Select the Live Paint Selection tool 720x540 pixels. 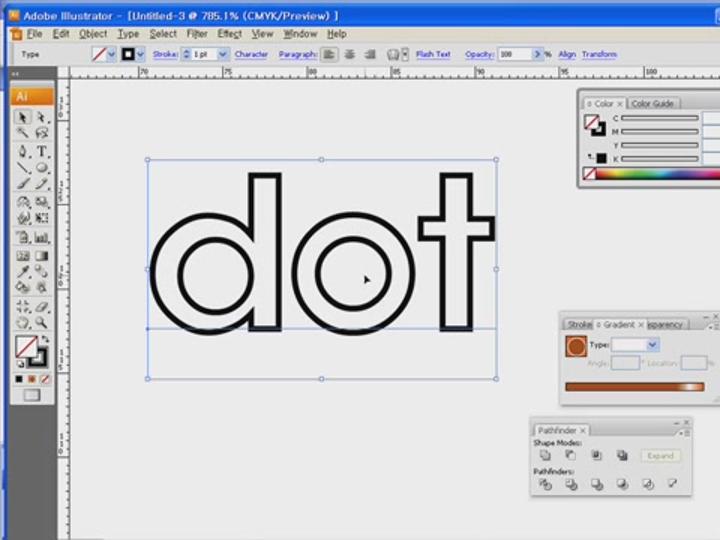[41, 287]
